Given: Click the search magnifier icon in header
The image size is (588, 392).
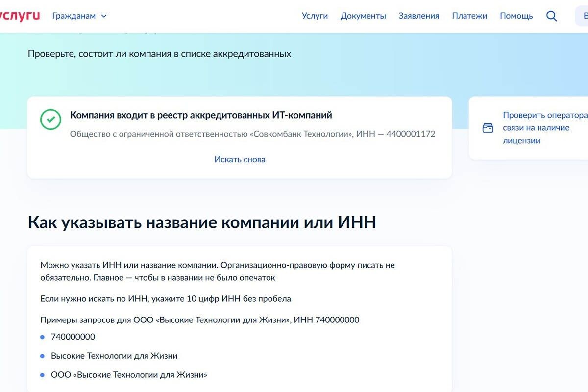Looking at the screenshot, I should [551, 16].
